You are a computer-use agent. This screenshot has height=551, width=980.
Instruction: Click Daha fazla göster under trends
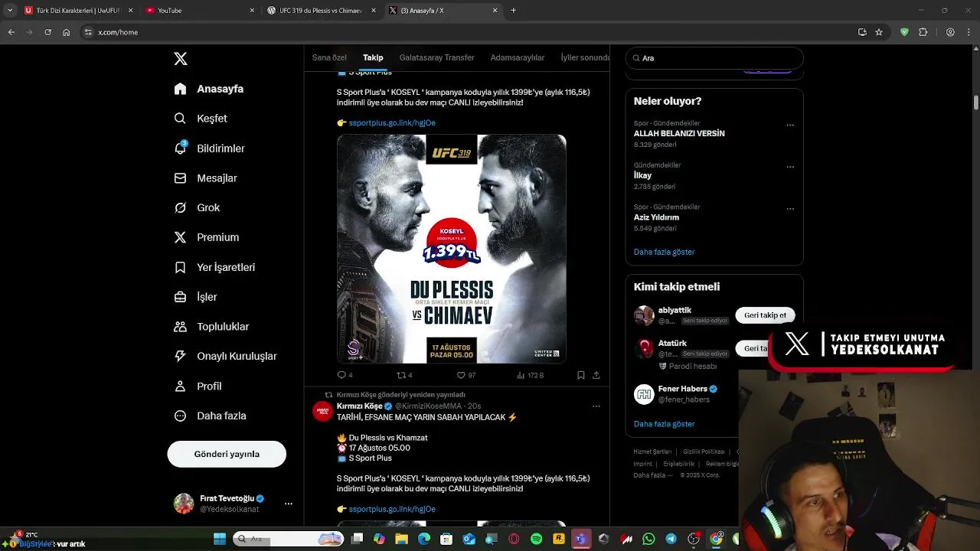(664, 252)
